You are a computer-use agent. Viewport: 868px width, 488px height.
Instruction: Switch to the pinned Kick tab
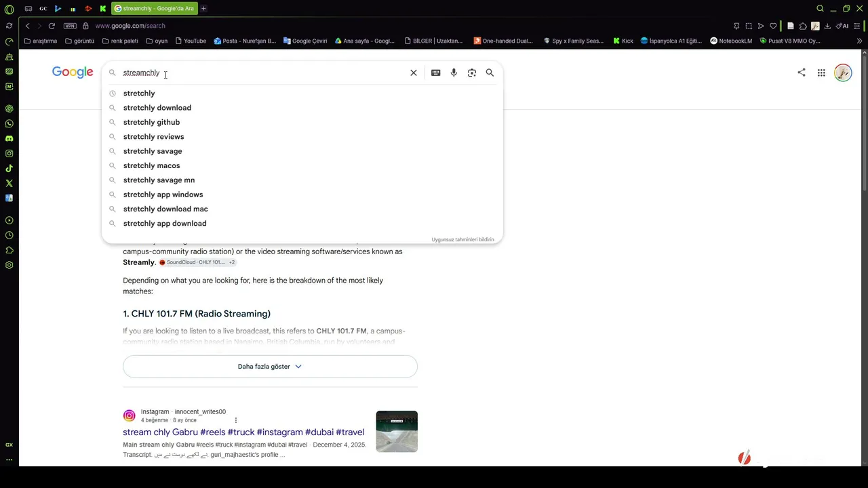(103, 9)
